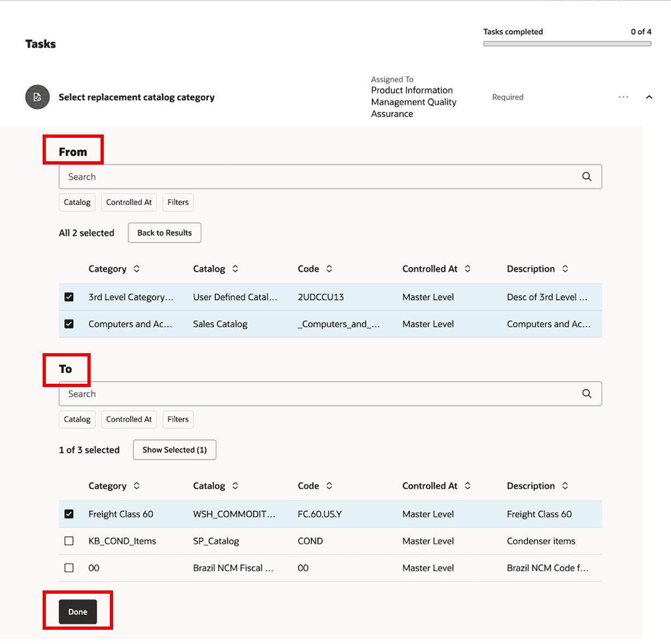
Task: Check the KB_COND_Items row
Action: click(x=69, y=541)
